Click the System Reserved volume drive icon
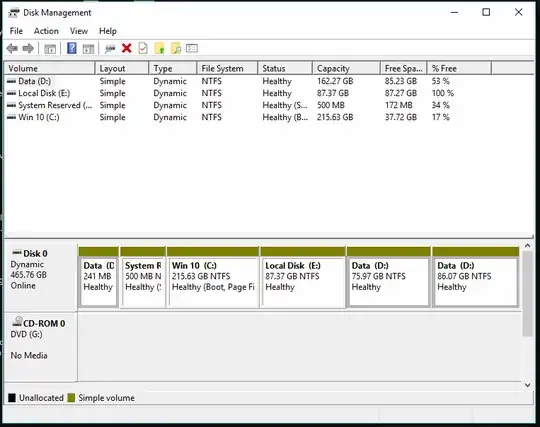This screenshot has width=540, height=427. pyautogui.click(x=11, y=105)
